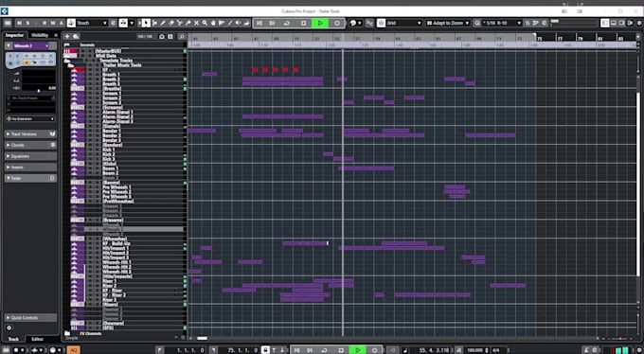Select the Erase tool
This screenshot has height=354, width=644.
(171, 23)
